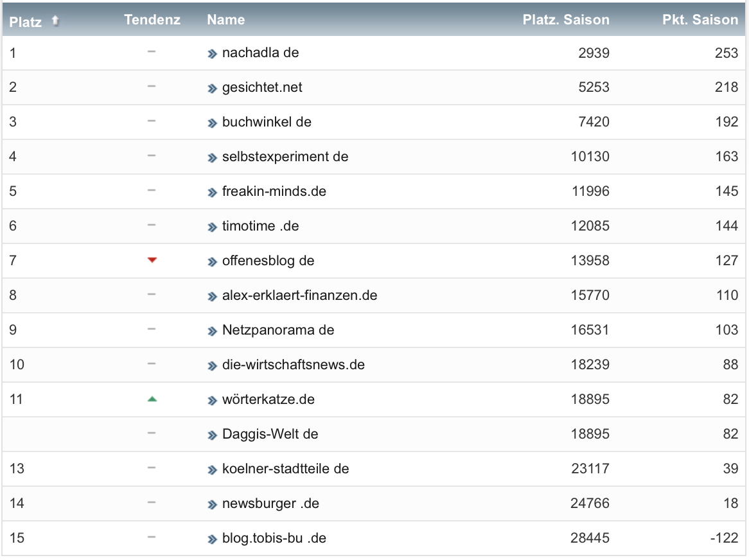This screenshot has width=749, height=560.
Task: Click the arrow icon before wörterkatze.de
Action: point(212,401)
